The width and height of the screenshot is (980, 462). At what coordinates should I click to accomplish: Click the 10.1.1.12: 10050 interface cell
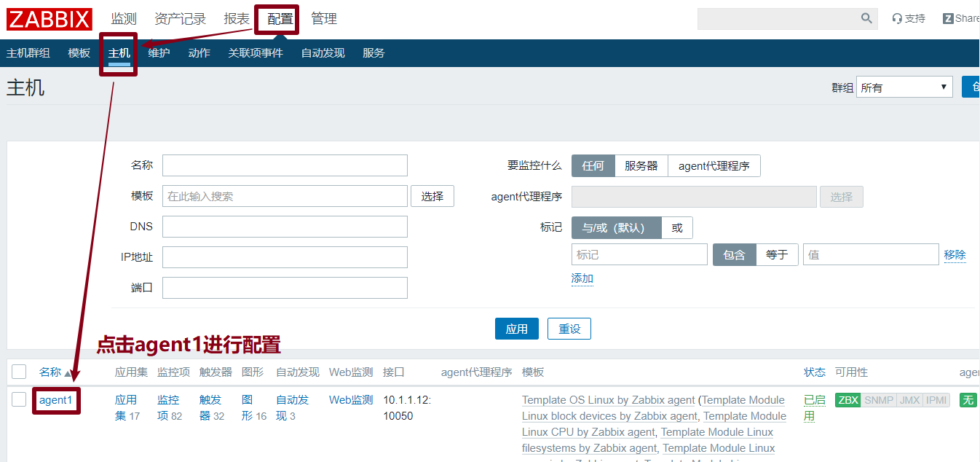407,408
